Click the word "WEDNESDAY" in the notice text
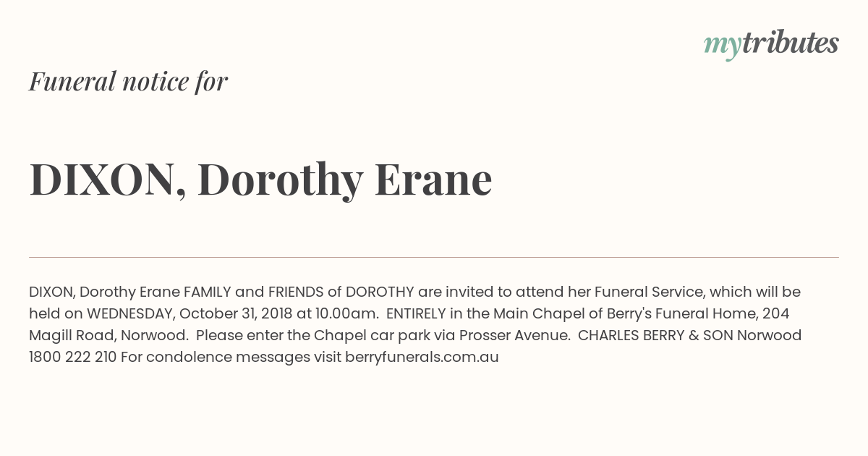Viewport: 868px width, 456px height. [x=130, y=313]
